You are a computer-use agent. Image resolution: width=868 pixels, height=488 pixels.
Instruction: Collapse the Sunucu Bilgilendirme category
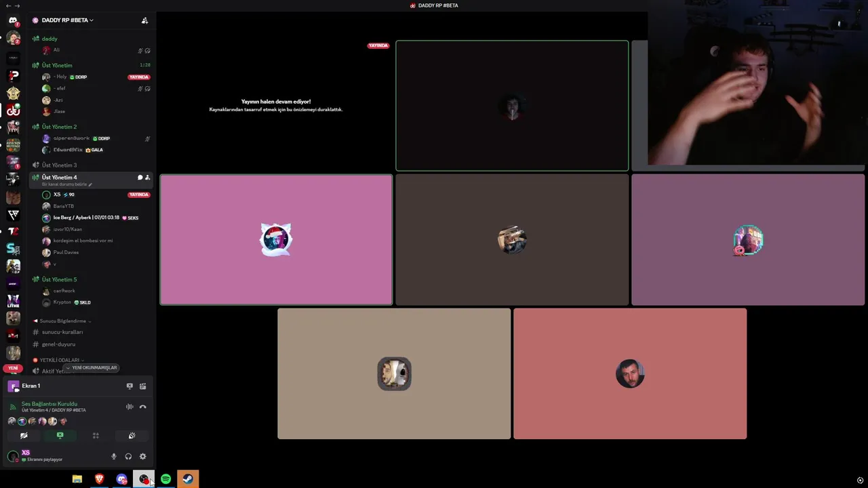pos(63,321)
